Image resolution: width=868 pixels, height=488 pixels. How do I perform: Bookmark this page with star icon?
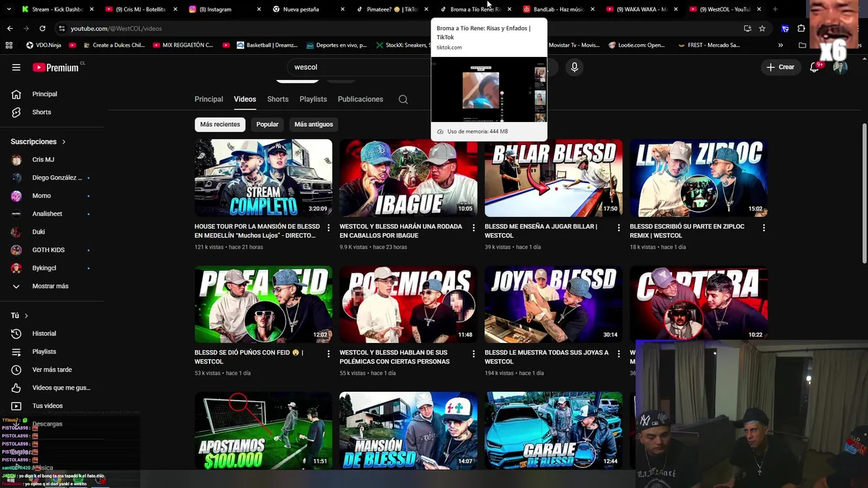point(762,28)
